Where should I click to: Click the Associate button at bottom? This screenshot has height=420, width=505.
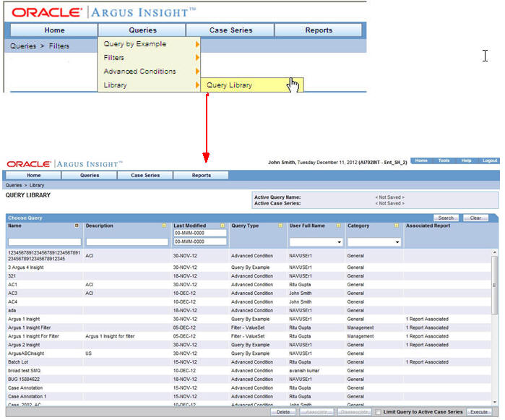pyautogui.click(x=316, y=412)
